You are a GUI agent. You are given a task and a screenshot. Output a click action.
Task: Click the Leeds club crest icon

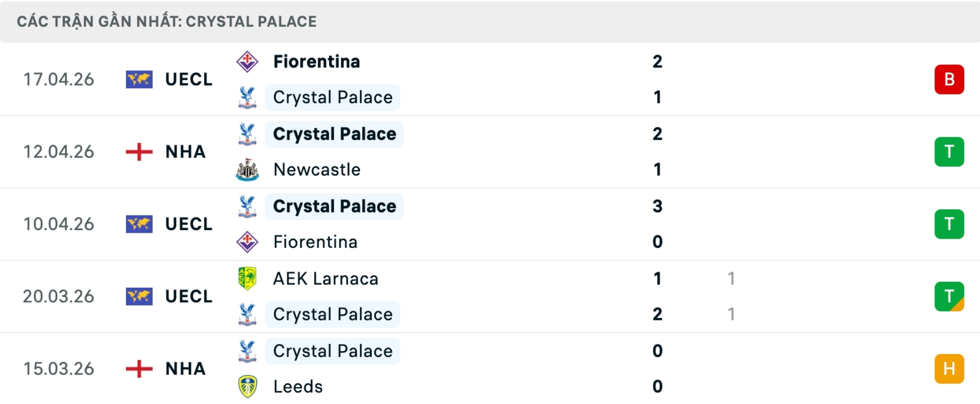[x=248, y=387]
